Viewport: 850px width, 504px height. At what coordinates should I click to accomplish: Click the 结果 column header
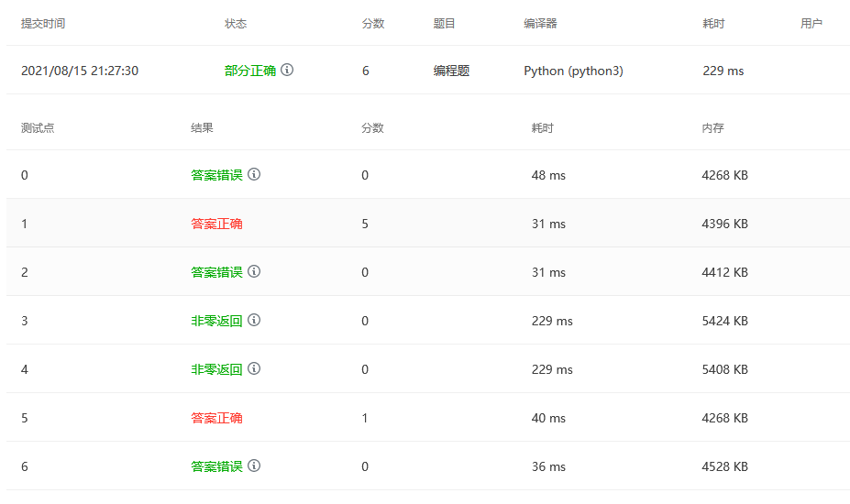[x=203, y=128]
